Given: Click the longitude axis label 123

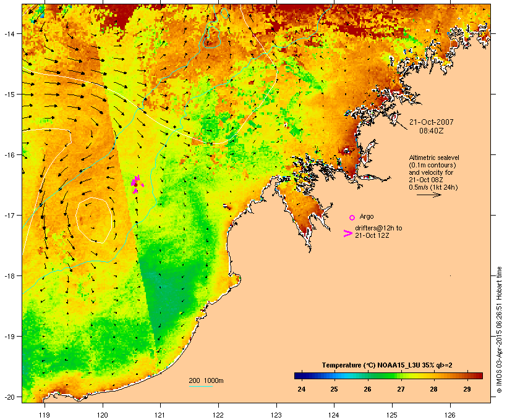Looking at the screenshot, I should point(276,415).
